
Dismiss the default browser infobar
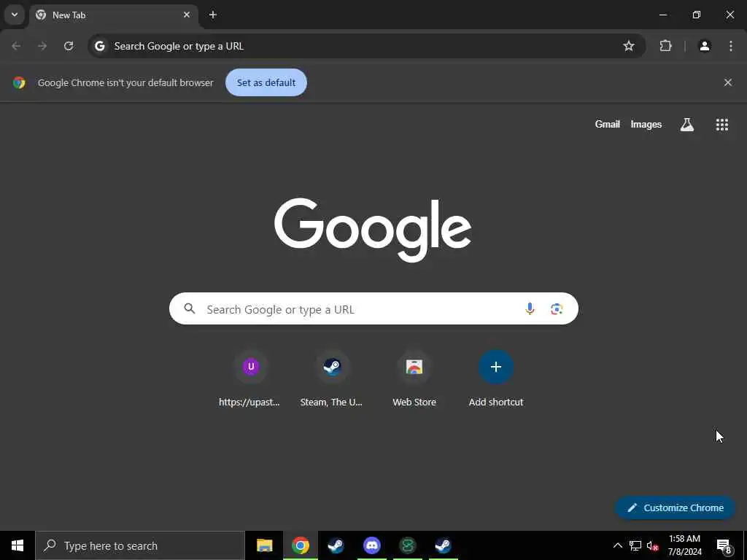(x=728, y=82)
